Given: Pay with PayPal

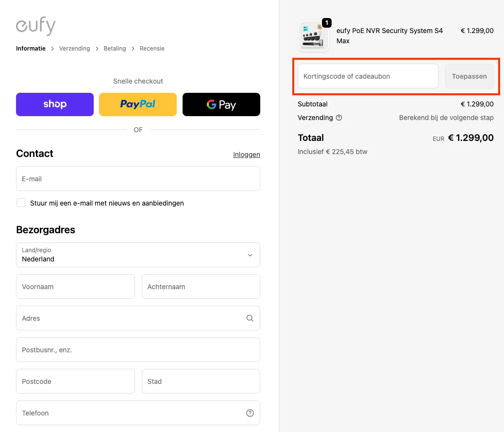Looking at the screenshot, I should click(x=137, y=104).
